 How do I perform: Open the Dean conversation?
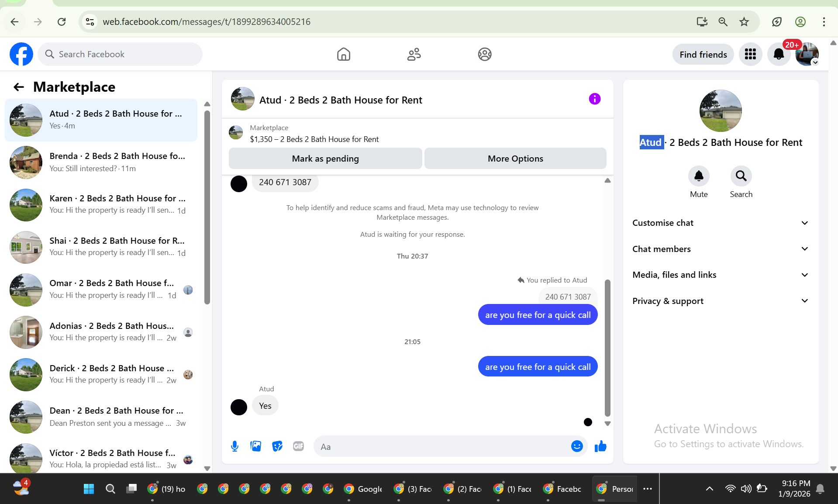[x=101, y=417]
